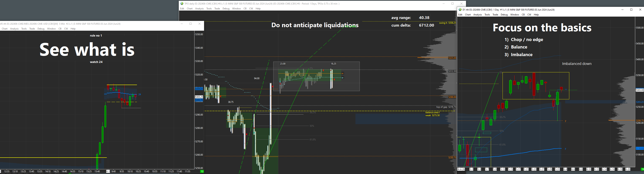Select the 'watch 24' label
Image resolution: width=644 pixels, height=174 pixels.
click(96, 62)
